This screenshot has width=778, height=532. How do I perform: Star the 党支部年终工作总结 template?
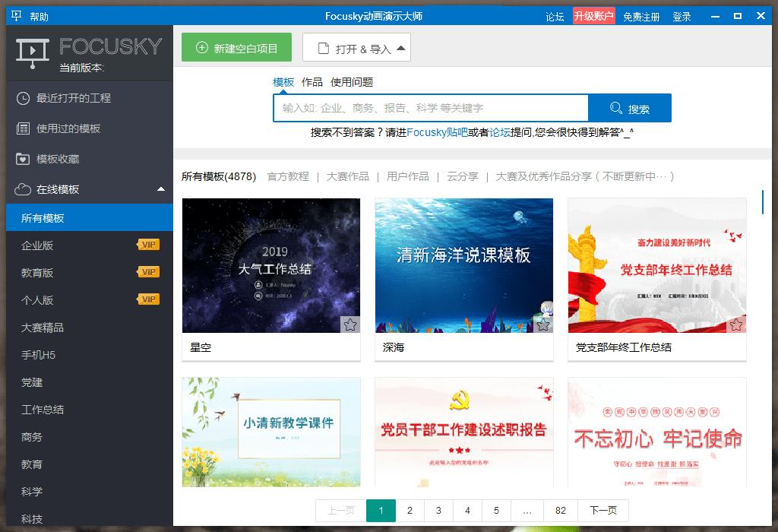735,324
